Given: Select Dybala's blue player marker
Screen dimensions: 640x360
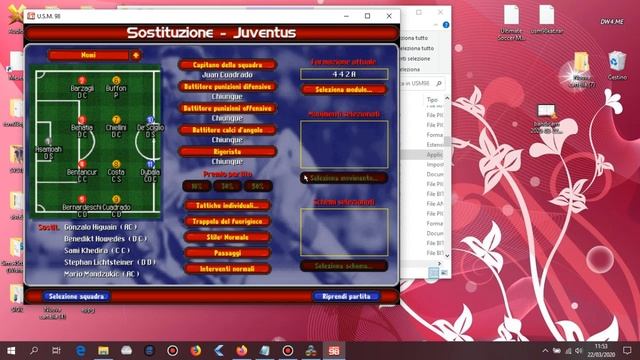Looking at the screenshot, I should tap(150, 164).
